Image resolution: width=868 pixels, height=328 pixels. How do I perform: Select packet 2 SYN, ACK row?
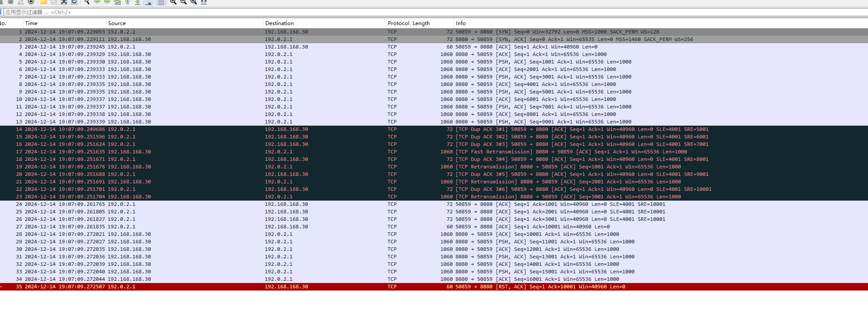434,39
